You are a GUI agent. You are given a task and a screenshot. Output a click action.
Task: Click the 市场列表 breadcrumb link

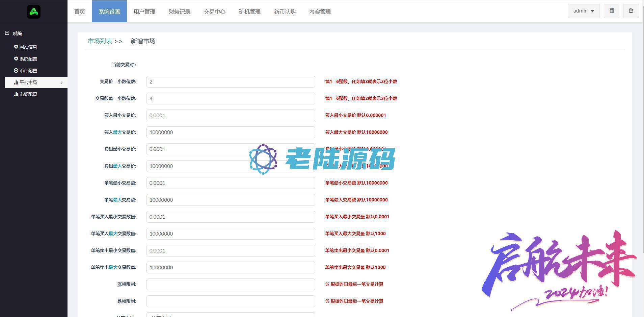100,41
